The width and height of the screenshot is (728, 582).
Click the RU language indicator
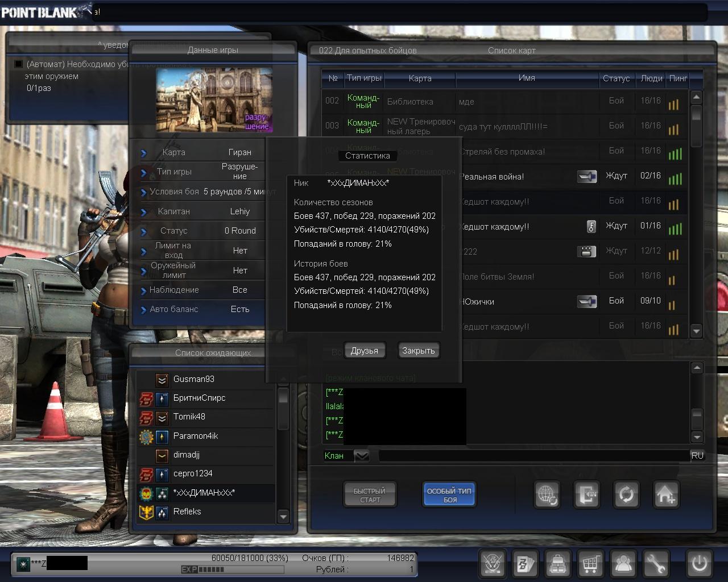click(x=697, y=456)
